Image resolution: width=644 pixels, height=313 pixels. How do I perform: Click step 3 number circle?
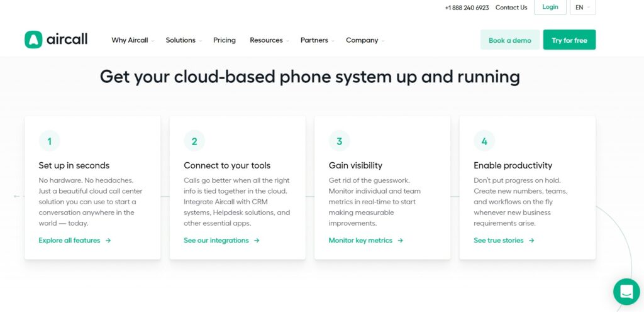tap(339, 141)
